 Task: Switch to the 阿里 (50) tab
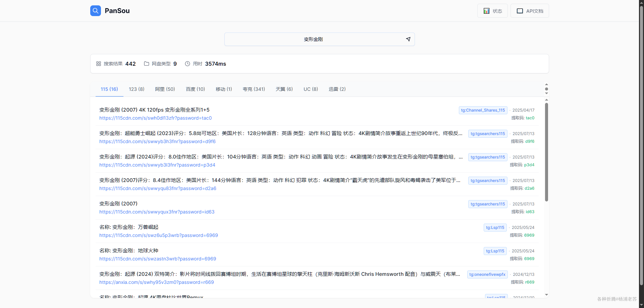(x=165, y=89)
